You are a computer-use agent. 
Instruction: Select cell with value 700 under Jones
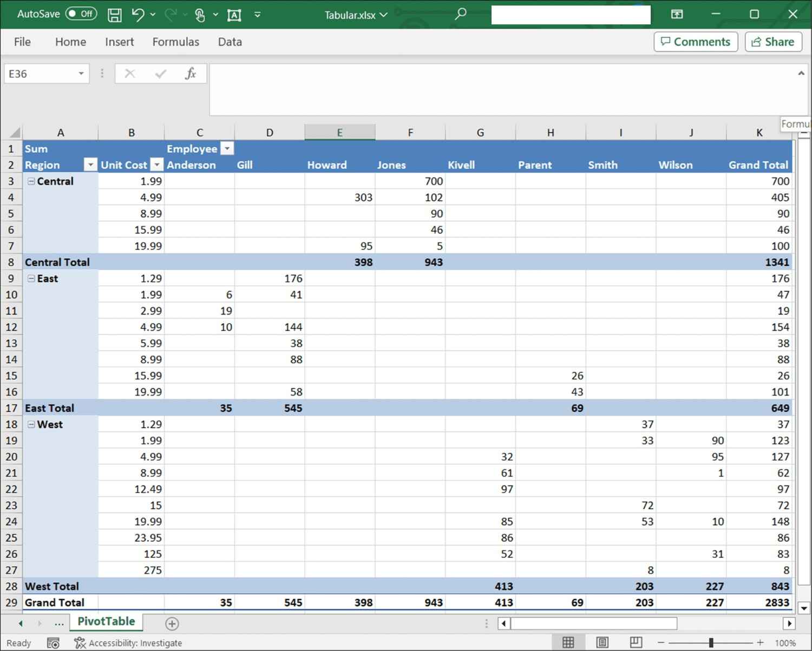[x=410, y=181]
